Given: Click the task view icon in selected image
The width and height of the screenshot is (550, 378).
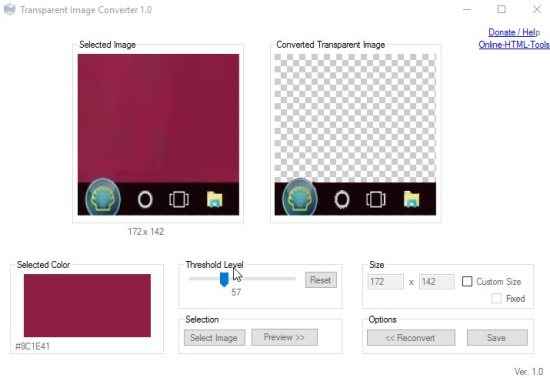Looking at the screenshot, I should coord(179,200).
